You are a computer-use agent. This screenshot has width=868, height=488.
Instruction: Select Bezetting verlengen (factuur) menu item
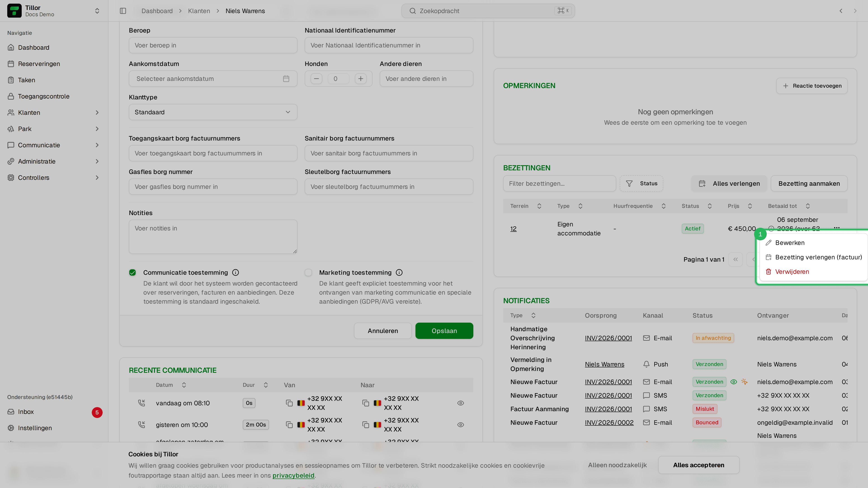pyautogui.click(x=813, y=257)
